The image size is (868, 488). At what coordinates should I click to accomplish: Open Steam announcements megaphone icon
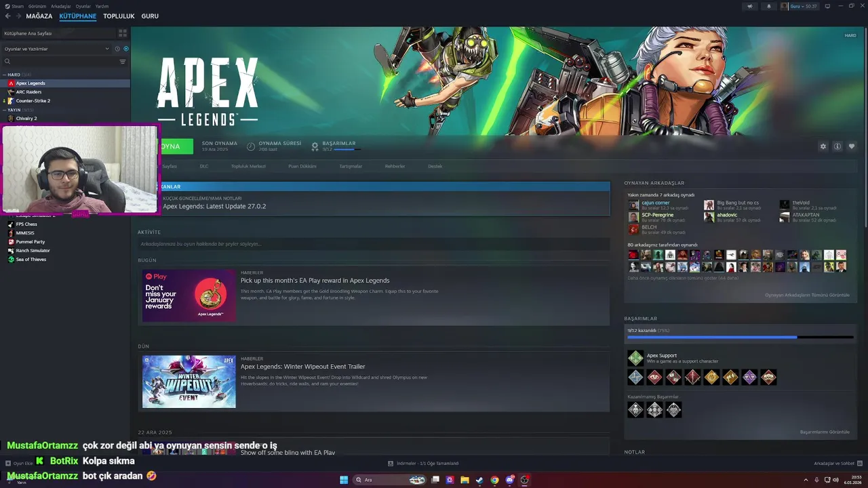click(x=749, y=6)
